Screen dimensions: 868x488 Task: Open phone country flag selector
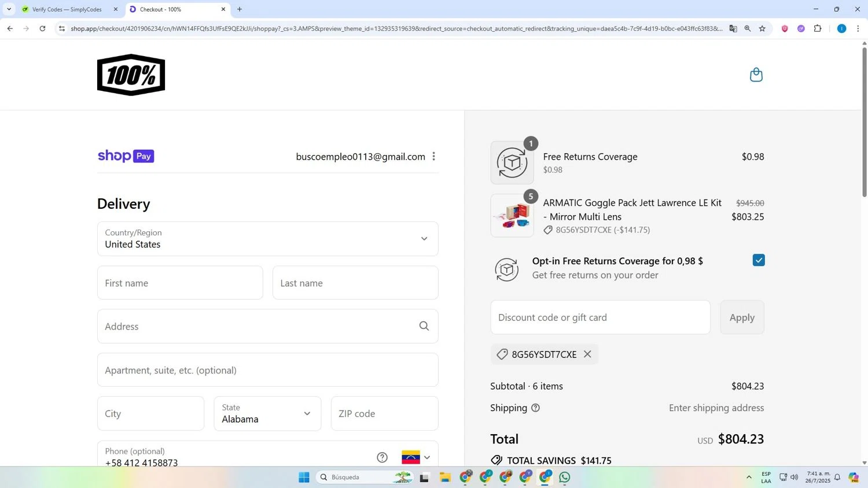coord(416,457)
